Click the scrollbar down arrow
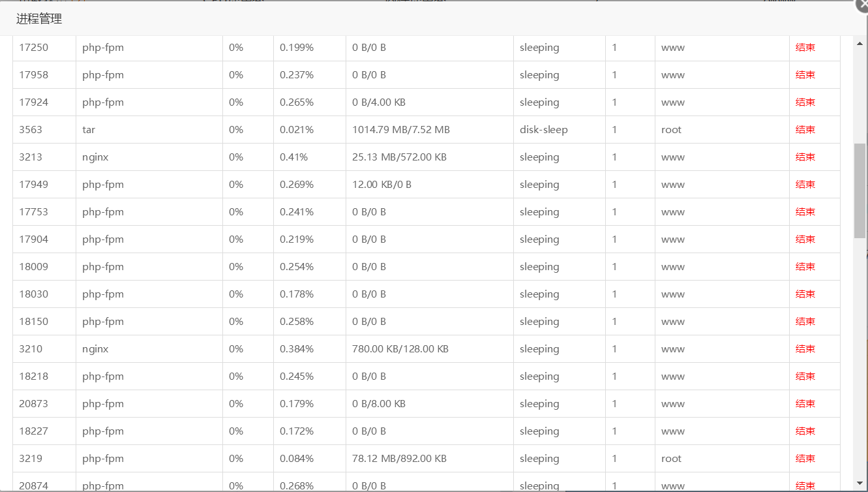 [x=860, y=484]
